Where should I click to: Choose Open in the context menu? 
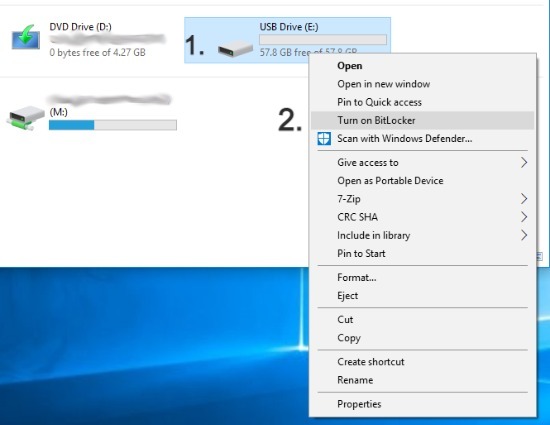422,66
